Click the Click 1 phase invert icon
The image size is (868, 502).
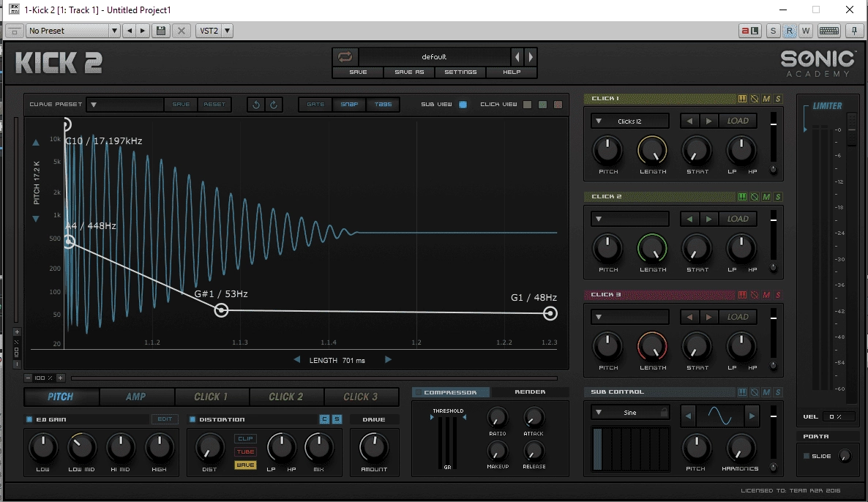point(755,99)
